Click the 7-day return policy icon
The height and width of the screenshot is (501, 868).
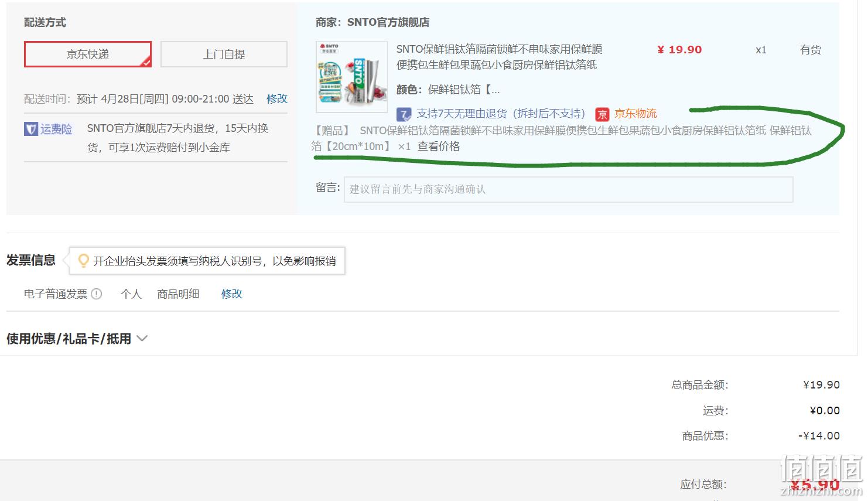(x=404, y=114)
